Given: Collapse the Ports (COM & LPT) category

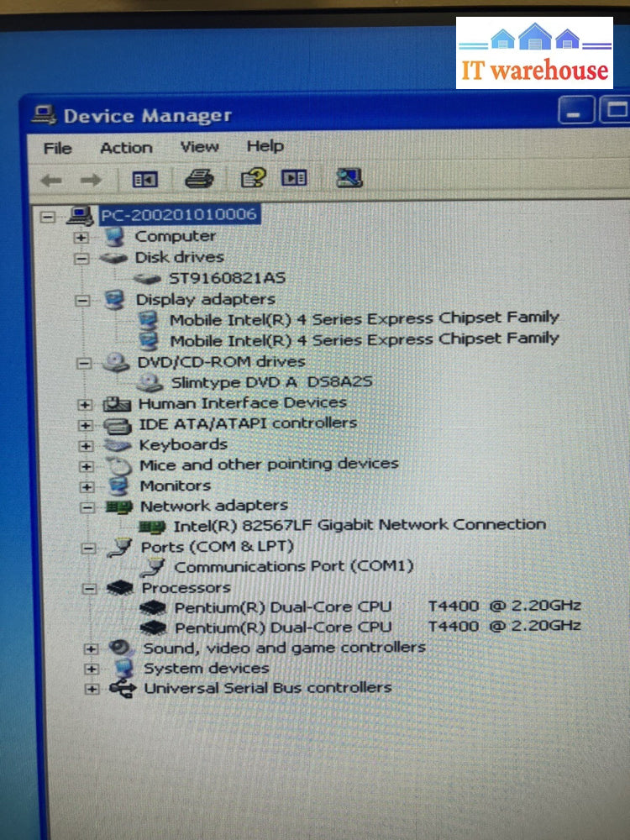Looking at the screenshot, I should coord(88,549).
